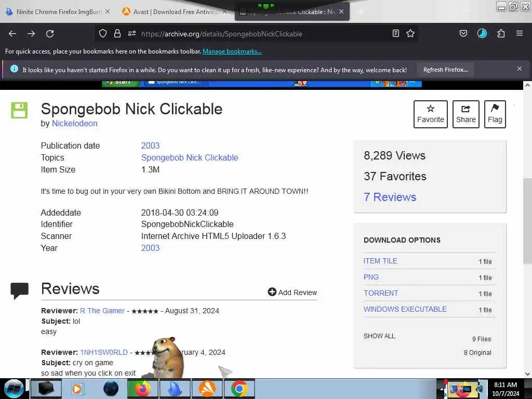Open the Spongebob Nick Clickable topic link
This screenshot has width=532, height=399.
pyautogui.click(x=190, y=157)
